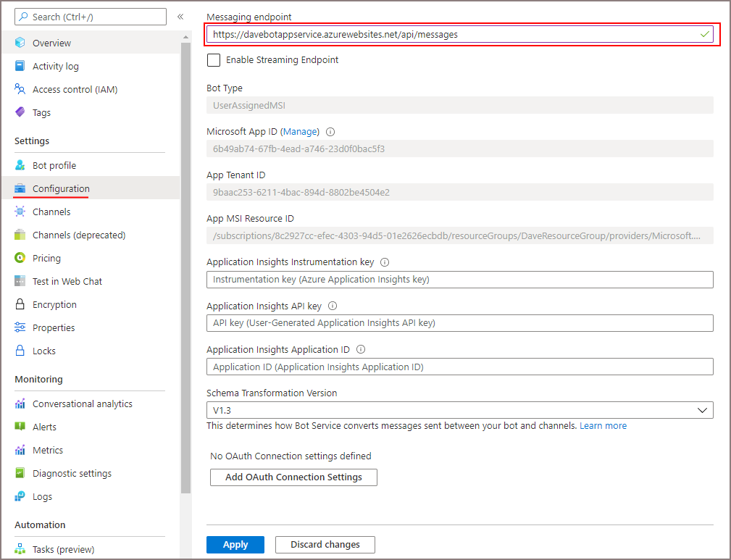Screen dimensions: 731x560
Task: Click the Manage link for Microsoft App ID
Action: [x=299, y=132]
